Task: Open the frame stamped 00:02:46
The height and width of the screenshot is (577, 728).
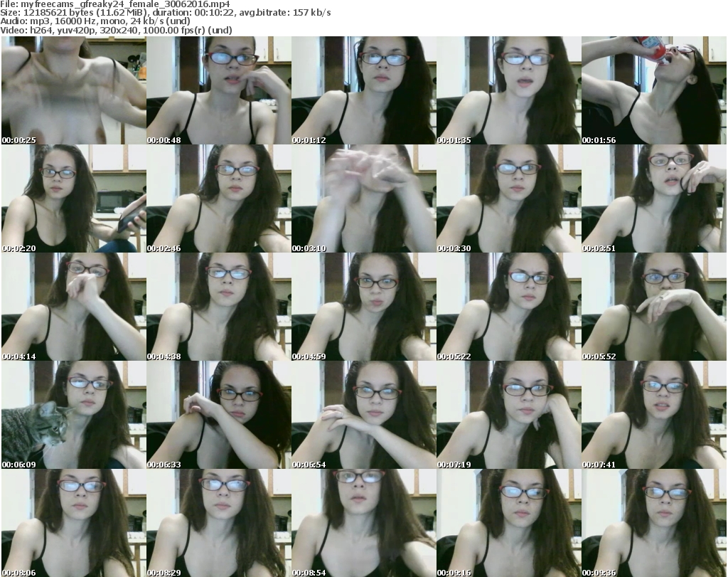Action: pos(219,198)
